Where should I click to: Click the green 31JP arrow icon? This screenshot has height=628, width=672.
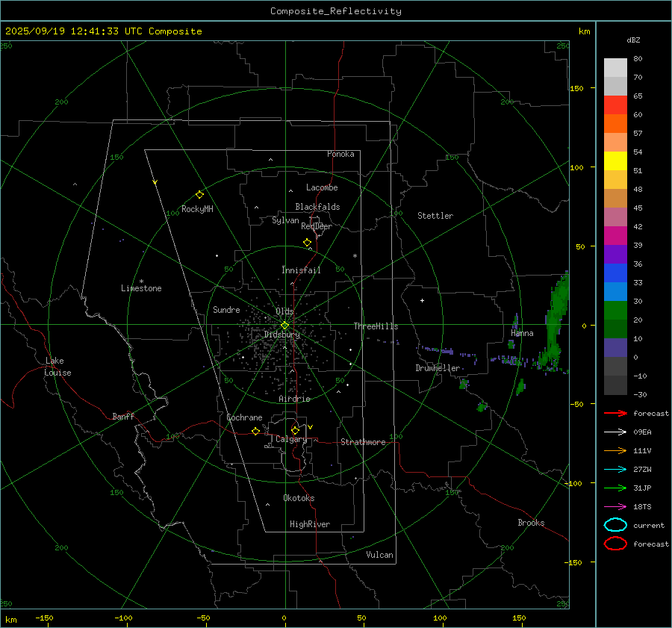coord(615,488)
